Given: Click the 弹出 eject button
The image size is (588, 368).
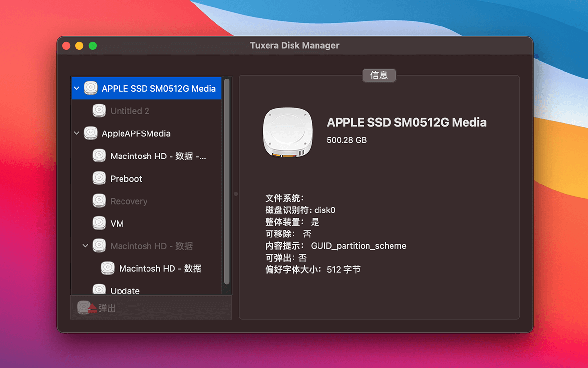Looking at the screenshot, I should (x=151, y=308).
